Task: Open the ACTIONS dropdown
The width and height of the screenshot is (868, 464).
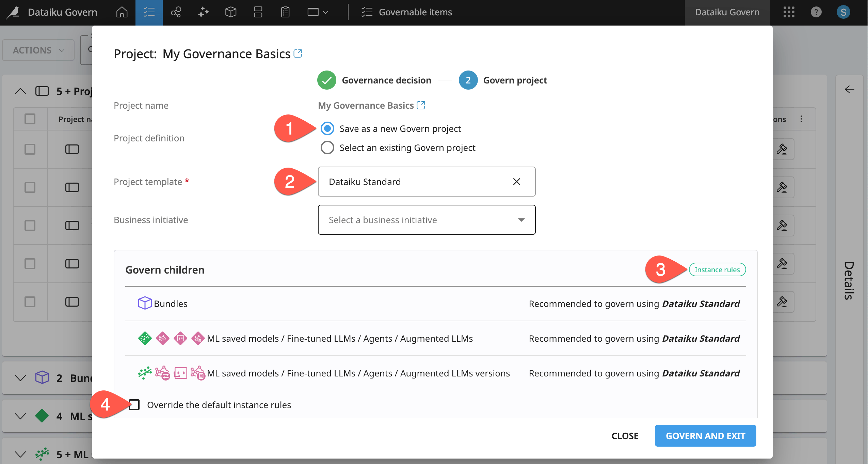Action: tap(38, 50)
